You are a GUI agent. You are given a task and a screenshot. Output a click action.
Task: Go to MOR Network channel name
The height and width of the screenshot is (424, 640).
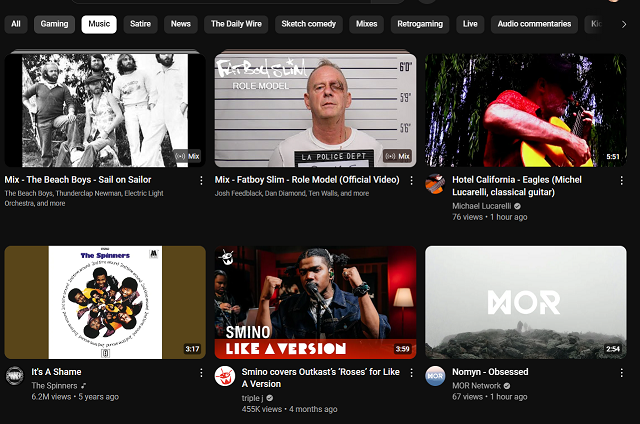tap(476, 386)
